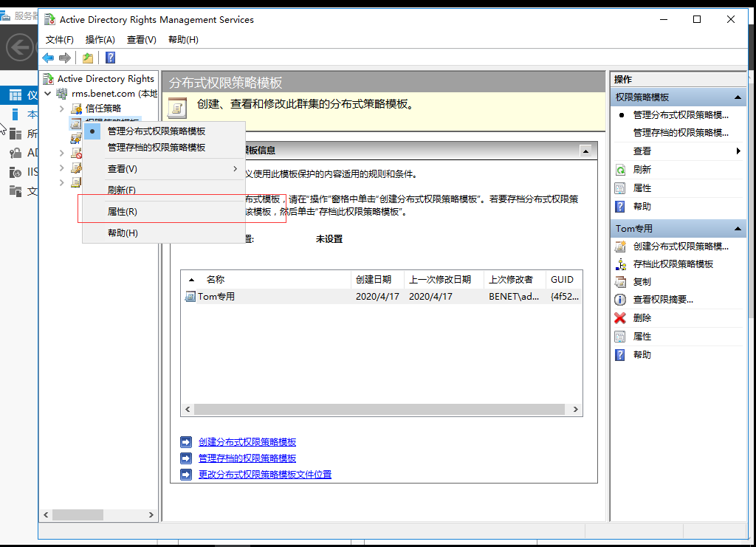Click the red 删除 delete icon
Viewport: 756px width, 547px height.
[620, 318]
